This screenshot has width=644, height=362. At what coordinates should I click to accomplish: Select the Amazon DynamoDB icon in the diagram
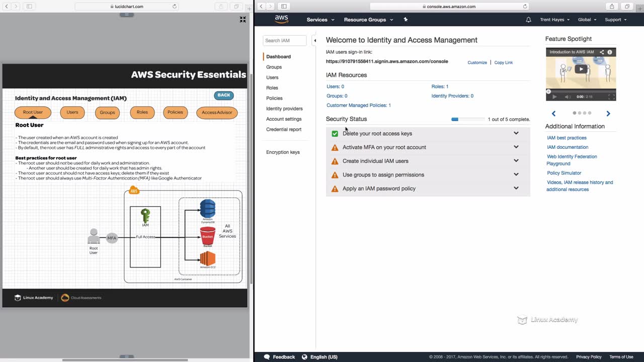click(x=208, y=209)
